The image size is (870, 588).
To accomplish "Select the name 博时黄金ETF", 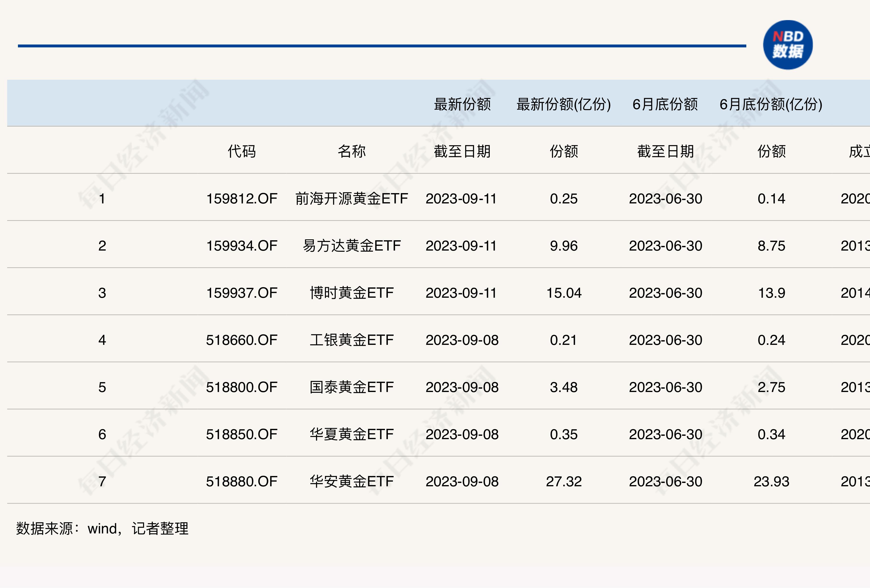I will pyautogui.click(x=351, y=293).
